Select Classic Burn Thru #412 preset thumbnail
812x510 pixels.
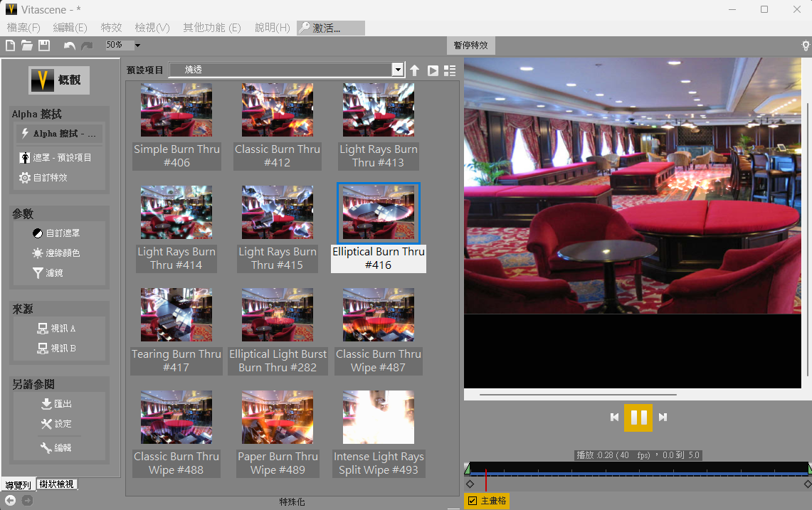coord(278,110)
